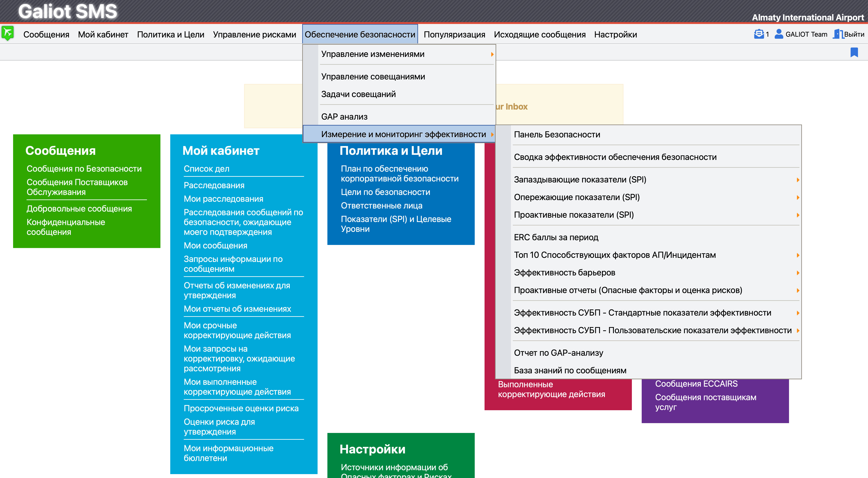Screen dimensions: 868x478
Task: Open Запросы информации по сообщениям link
Action: [x=233, y=264]
